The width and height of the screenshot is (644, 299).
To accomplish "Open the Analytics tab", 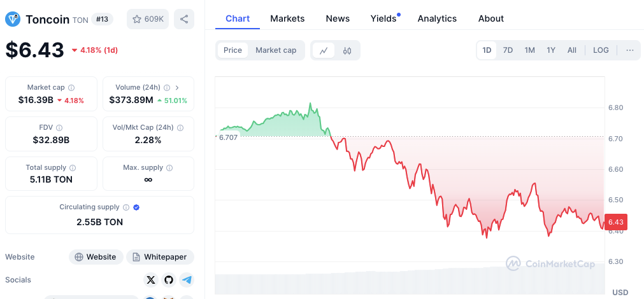I will click(x=437, y=18).
